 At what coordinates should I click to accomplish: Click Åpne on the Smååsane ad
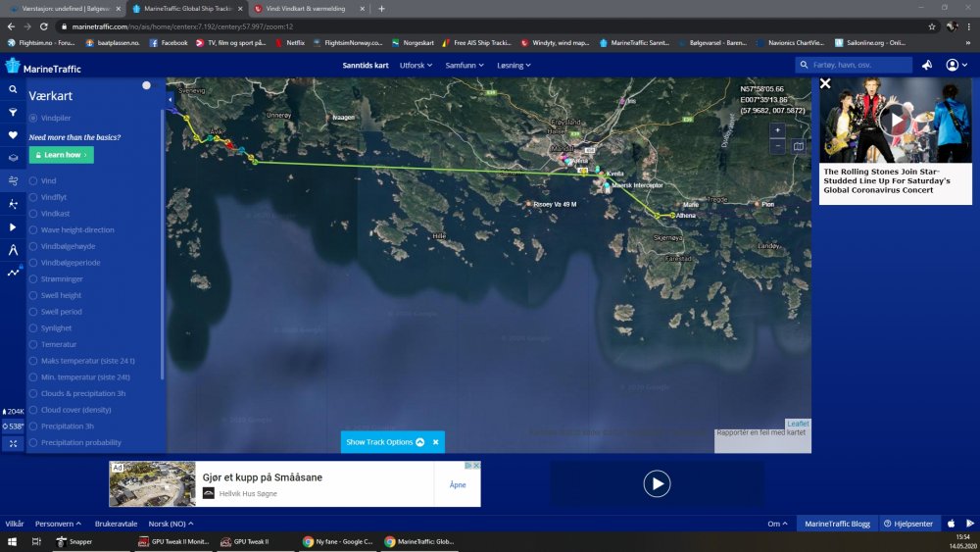point(458,485)
